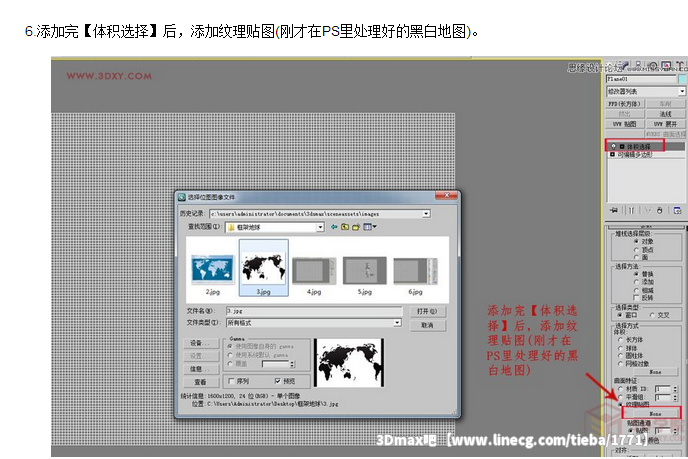Open the Utilities command panel tab icon
The height and width of the screenshot is (459, 688).
click(x=679, y=66)
